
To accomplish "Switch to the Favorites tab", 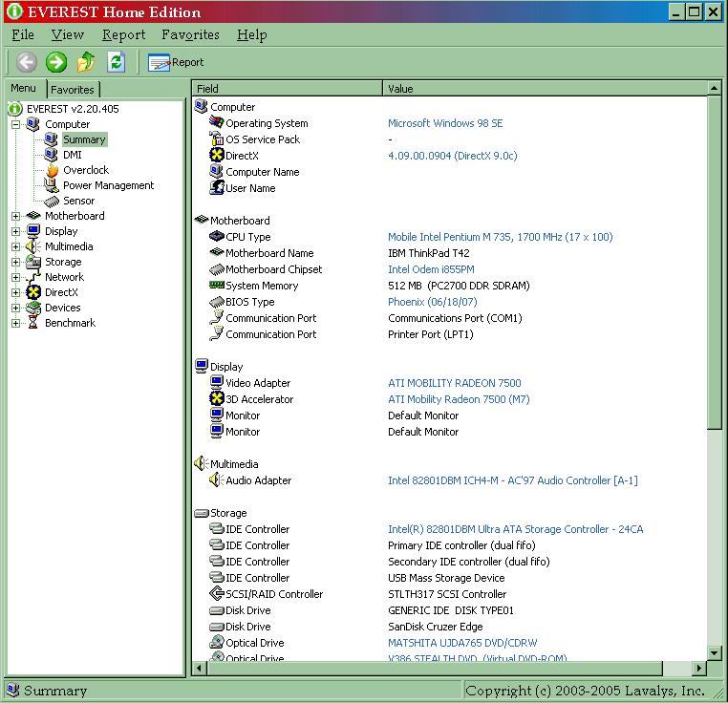I will (73, 90).
